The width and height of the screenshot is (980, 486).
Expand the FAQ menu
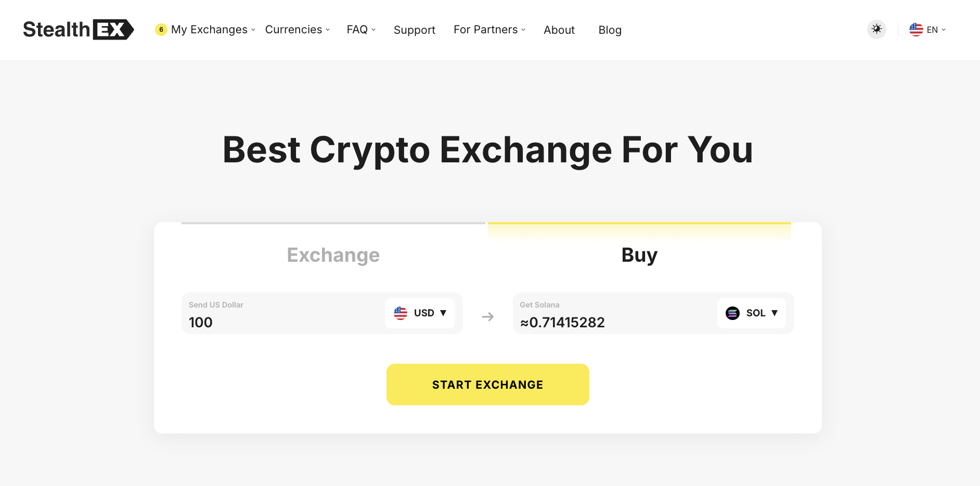click(x=361, y=30)
